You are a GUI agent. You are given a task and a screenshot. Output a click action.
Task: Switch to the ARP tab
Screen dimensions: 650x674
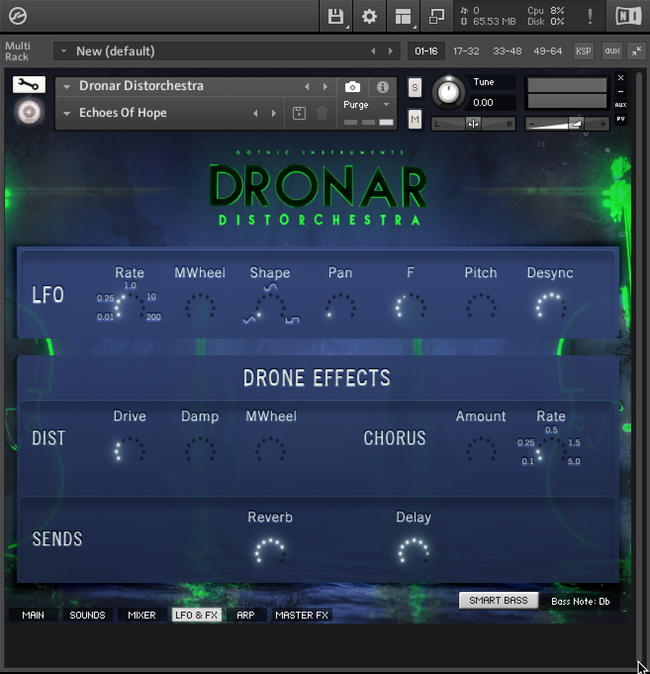pos(245,615)
